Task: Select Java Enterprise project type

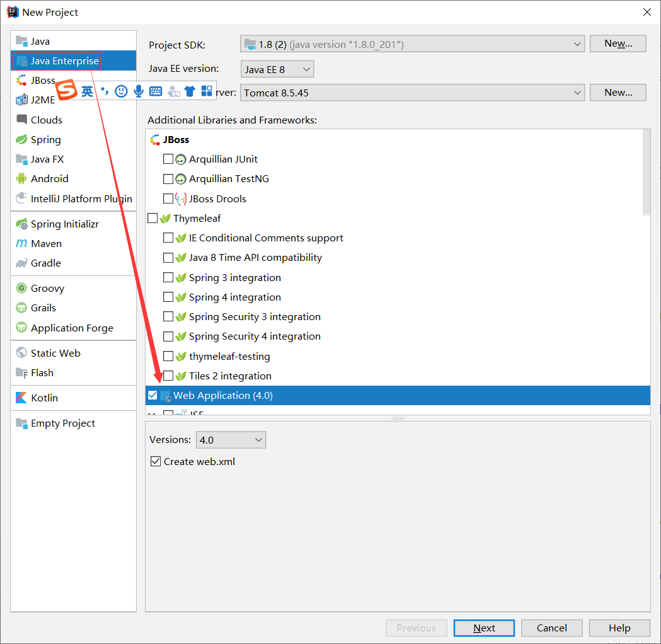Action: point(73,60)
